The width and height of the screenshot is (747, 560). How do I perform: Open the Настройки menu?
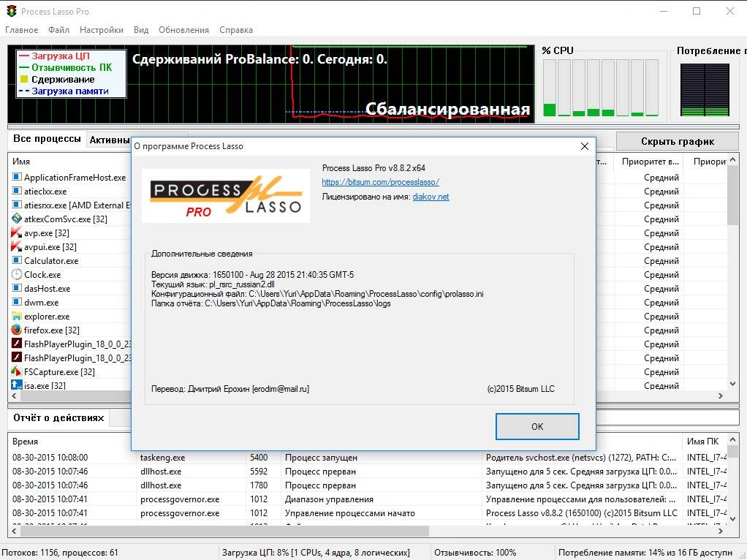coord(102,29)
